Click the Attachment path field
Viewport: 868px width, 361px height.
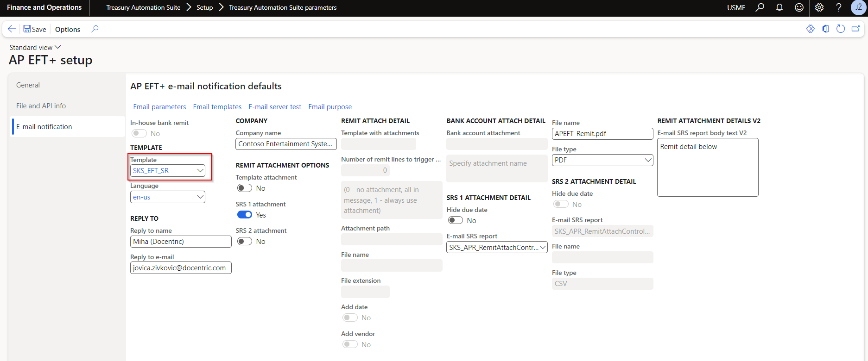click(392, 239)
